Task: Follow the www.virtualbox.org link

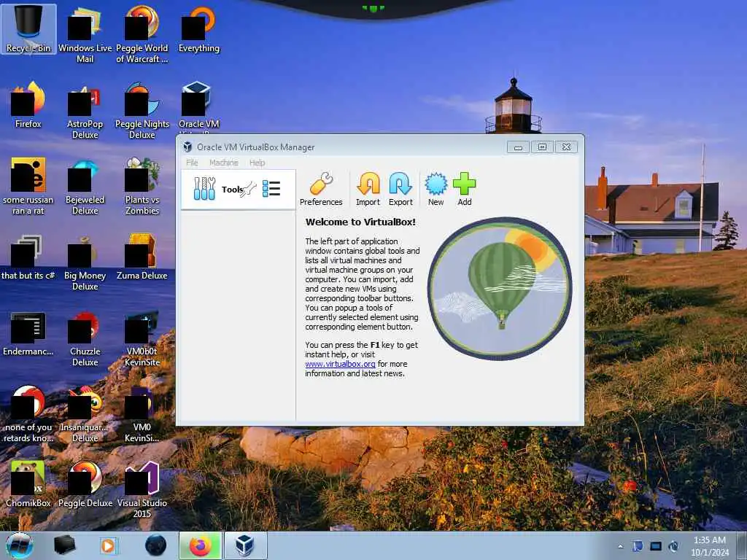Action: 340,364
